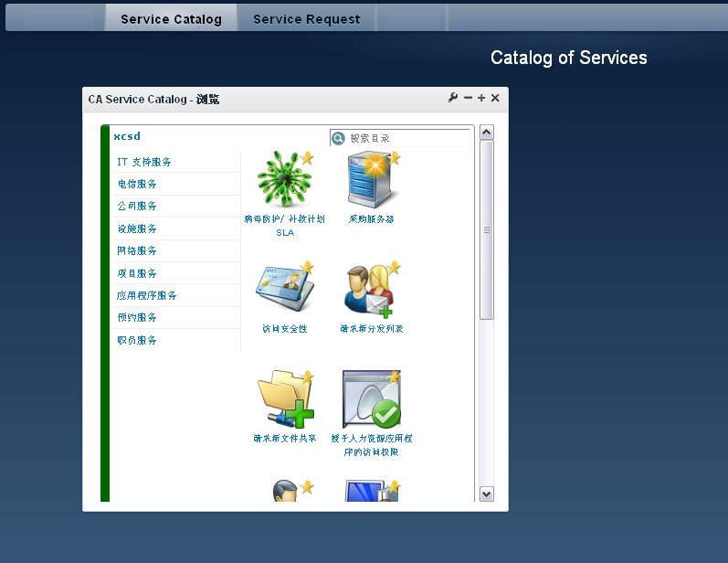Click the magnifier icon in catalog search

(338, 138)
